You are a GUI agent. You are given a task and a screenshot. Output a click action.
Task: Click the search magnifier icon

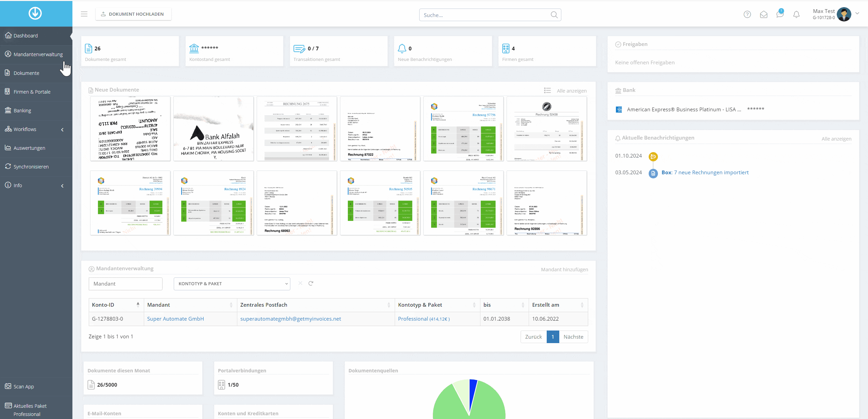(x=554, y=15)
